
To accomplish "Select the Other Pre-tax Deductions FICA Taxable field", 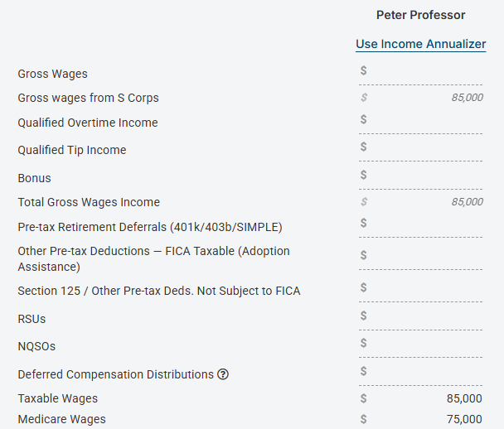I will point(421,259).
